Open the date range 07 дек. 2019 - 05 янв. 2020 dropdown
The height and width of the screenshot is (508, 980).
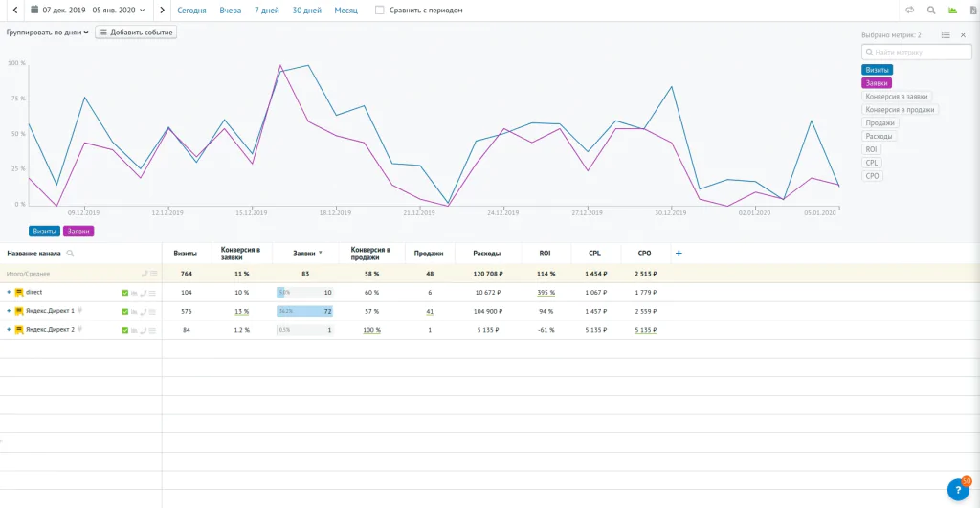tap(88, 10)
